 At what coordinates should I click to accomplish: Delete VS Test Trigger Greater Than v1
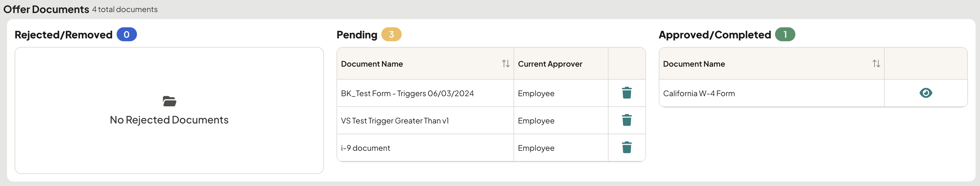click(x=627, y=120)
